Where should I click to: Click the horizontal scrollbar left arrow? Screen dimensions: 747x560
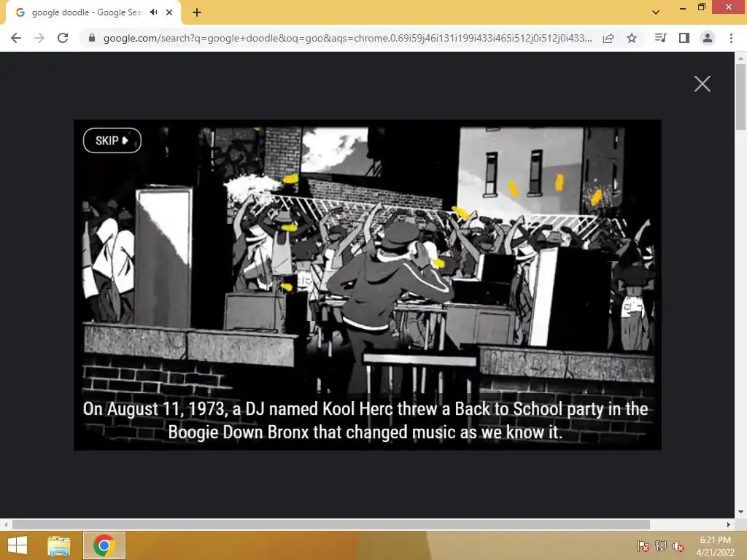(6, 525)
